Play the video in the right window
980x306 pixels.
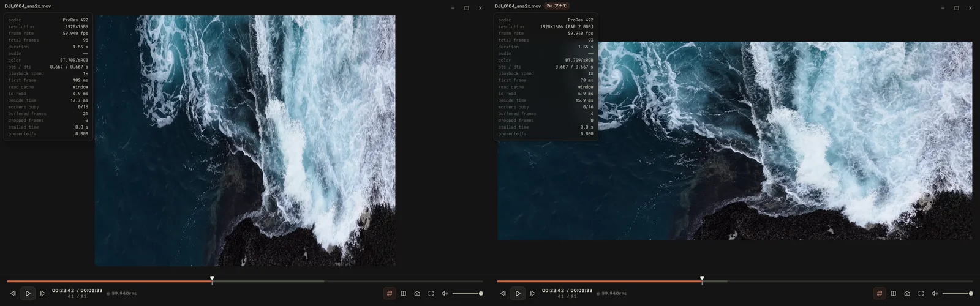pyautogui.click(x=518, y=294)
